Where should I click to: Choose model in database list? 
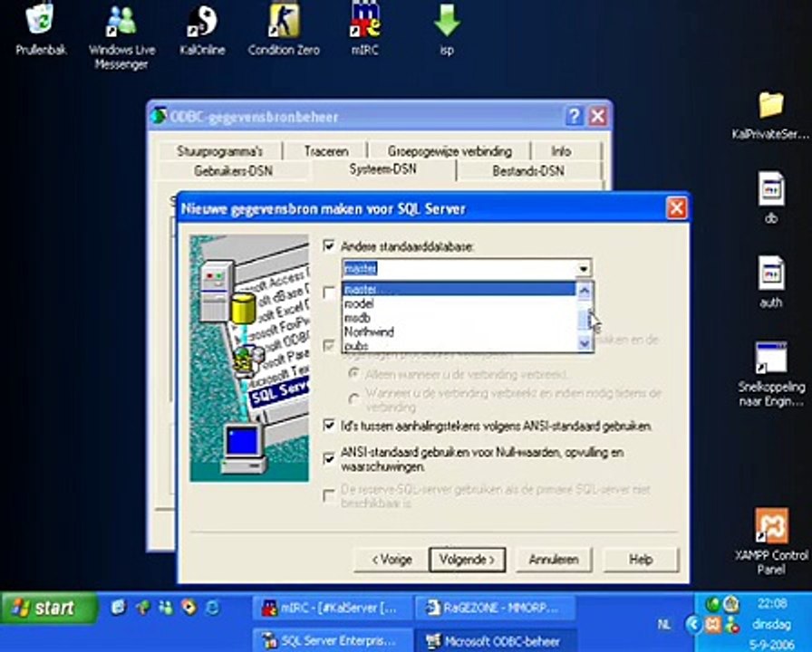click(459, 303)
